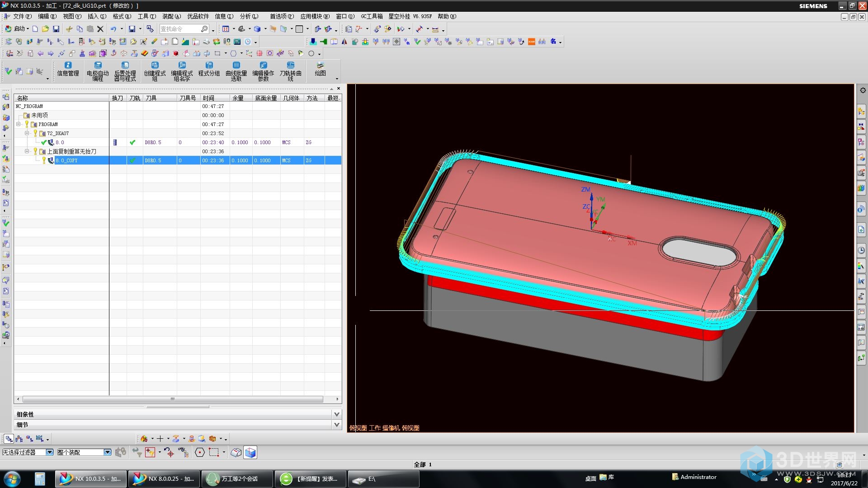Click the magnifier in the command finder
The image size is (868, 488).
(x=204, y=29)
